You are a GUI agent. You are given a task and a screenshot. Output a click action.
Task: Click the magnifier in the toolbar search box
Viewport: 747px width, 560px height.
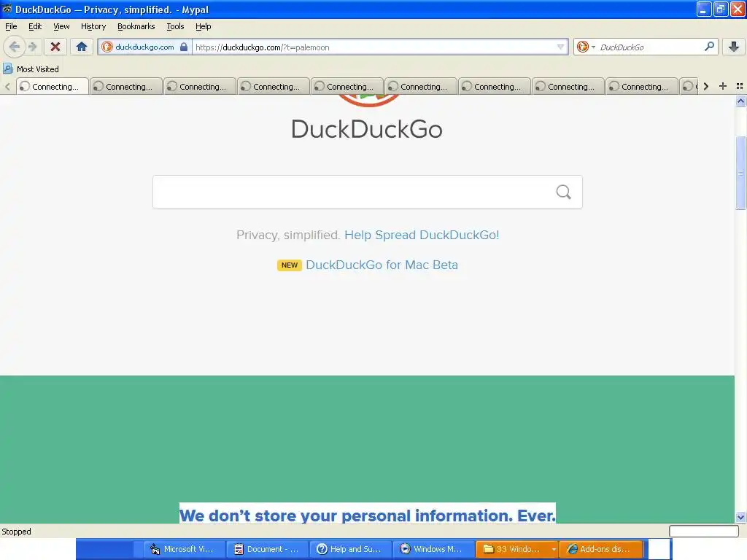pos(709,46)
